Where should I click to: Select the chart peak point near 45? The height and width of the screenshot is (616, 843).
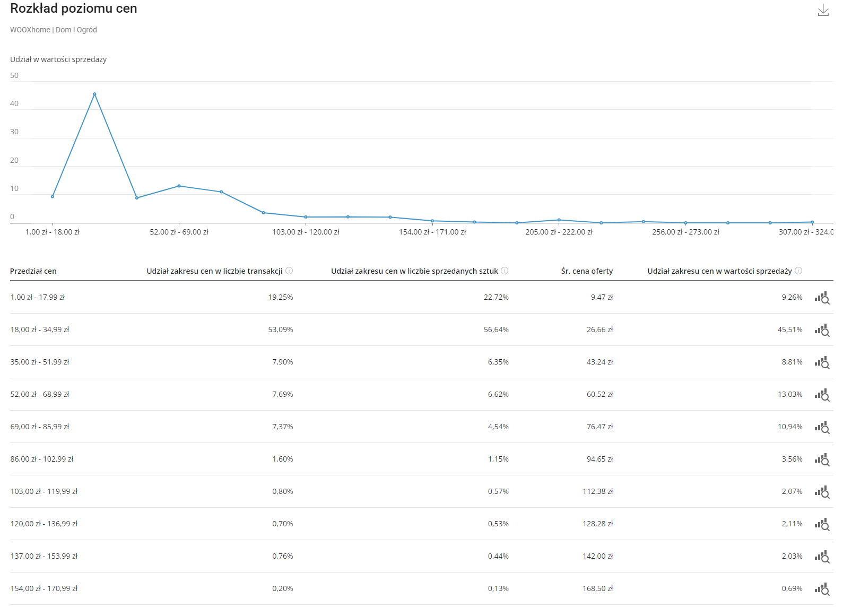click(94, 94)
